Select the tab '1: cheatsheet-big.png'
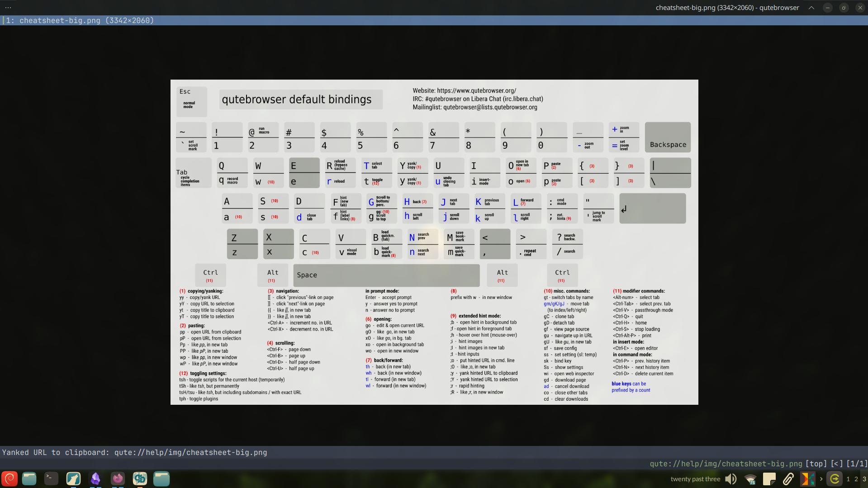 click(434, 20)
